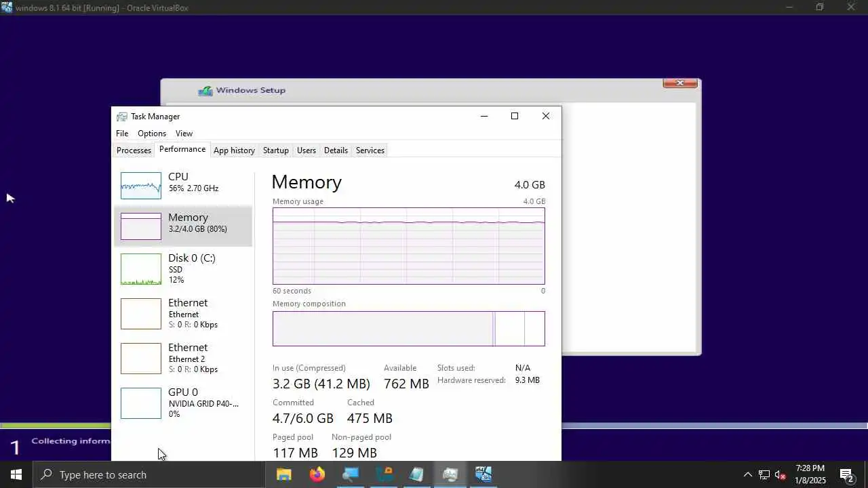
Task: Click the Type here to search box
Action: 149,474
